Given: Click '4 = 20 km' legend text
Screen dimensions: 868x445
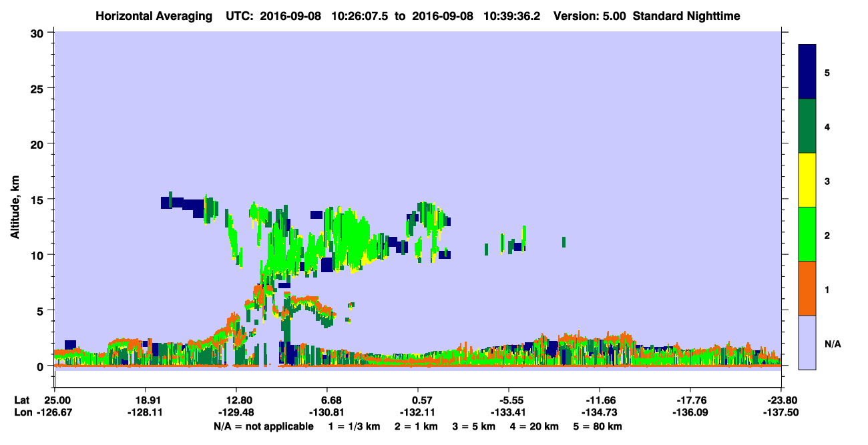Looking at the screenshot, I should [x=533, y=426].
